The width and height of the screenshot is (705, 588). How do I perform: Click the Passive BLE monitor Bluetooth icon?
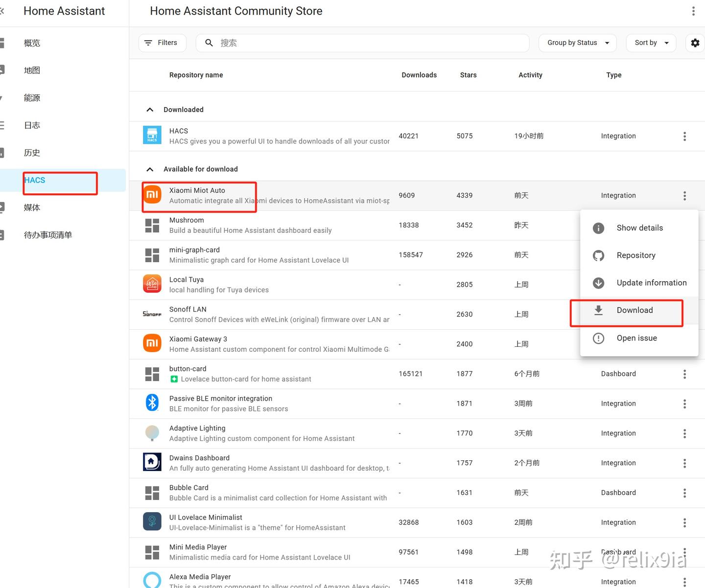click(152, 402)
